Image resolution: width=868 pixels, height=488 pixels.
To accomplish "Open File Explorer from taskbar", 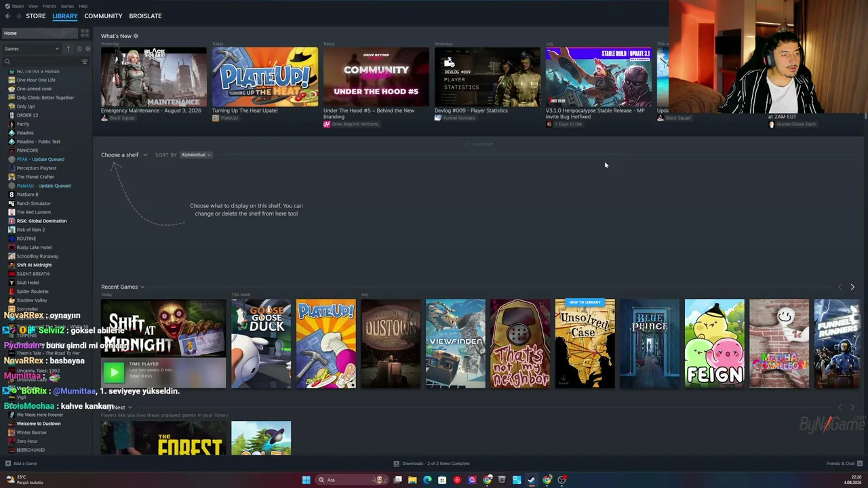I will 412,480.
